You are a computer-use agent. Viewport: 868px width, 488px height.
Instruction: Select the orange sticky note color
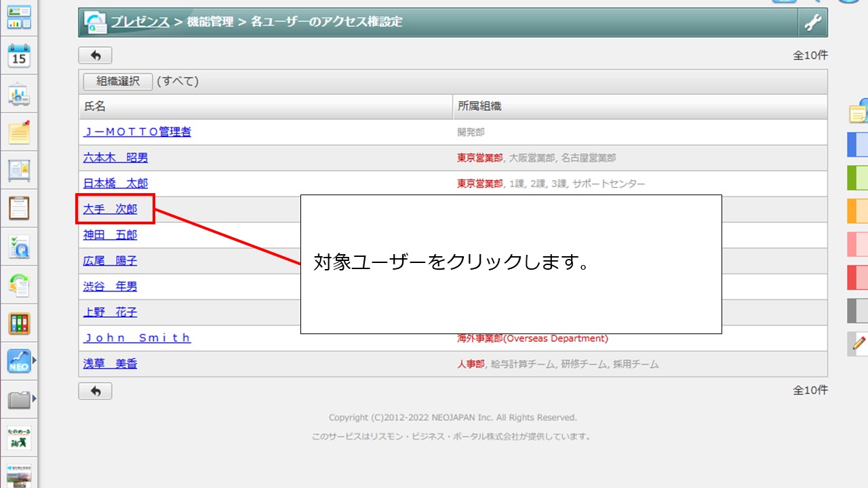point(858,211)
